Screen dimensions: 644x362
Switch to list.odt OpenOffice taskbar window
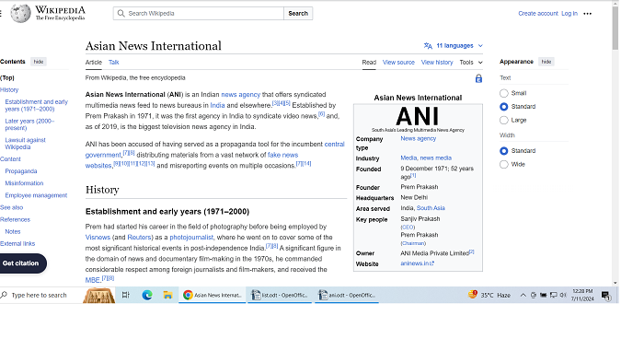point(280,295)
